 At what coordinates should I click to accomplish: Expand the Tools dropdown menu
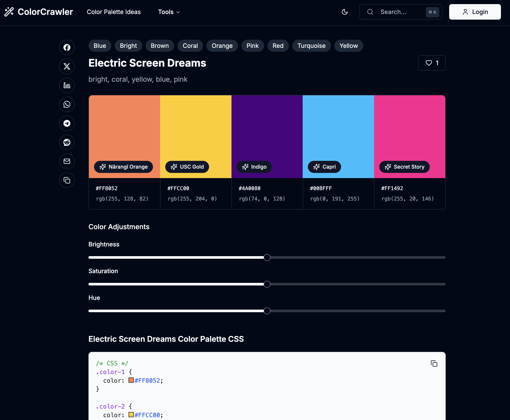(169, 12)
